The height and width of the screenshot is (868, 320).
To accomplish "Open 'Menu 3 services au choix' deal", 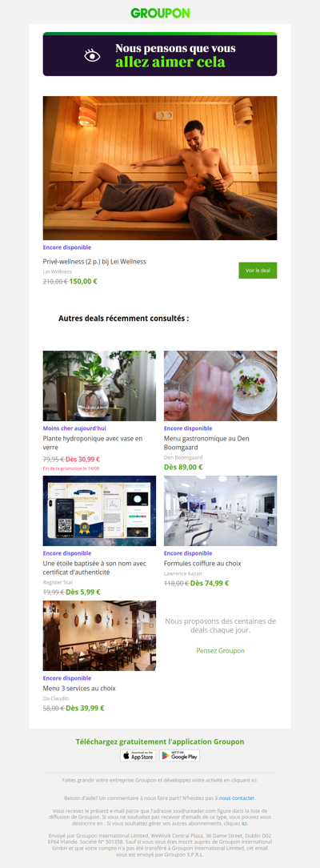I will point(79,689).
